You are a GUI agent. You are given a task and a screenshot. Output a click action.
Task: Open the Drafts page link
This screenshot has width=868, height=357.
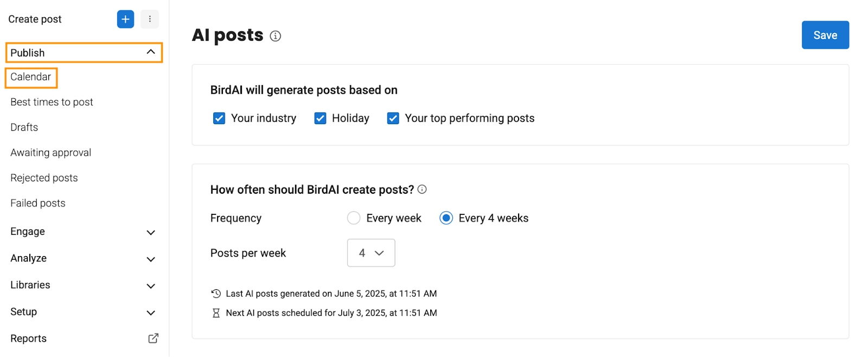click(24, 127)
